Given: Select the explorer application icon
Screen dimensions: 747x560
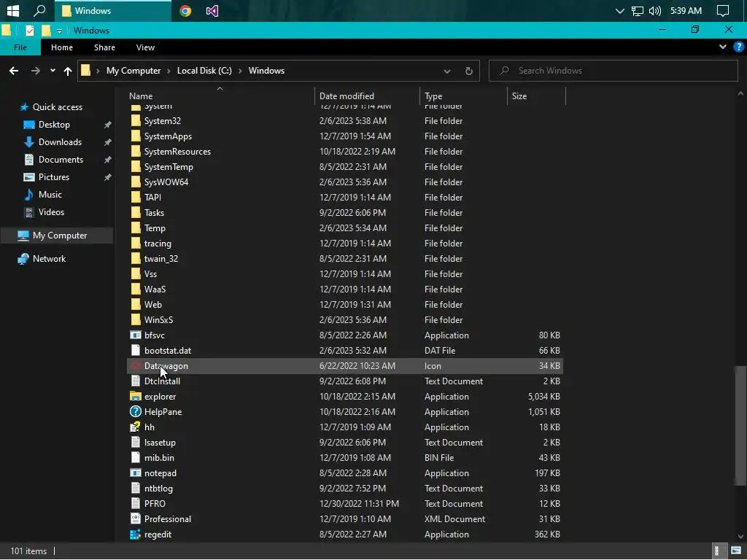Looking at the screenshot, I should tap(136, 397).
